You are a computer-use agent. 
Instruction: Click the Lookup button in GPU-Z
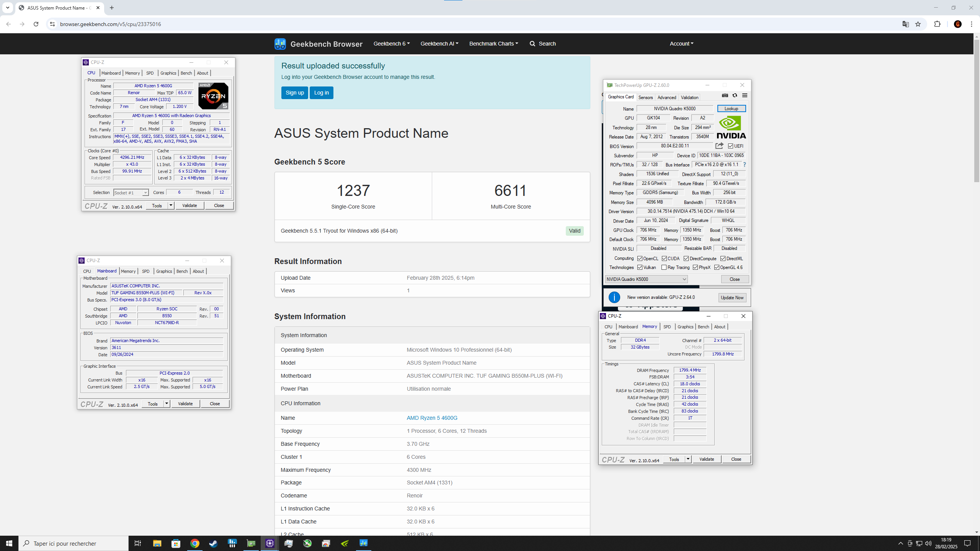coord(731,109)
